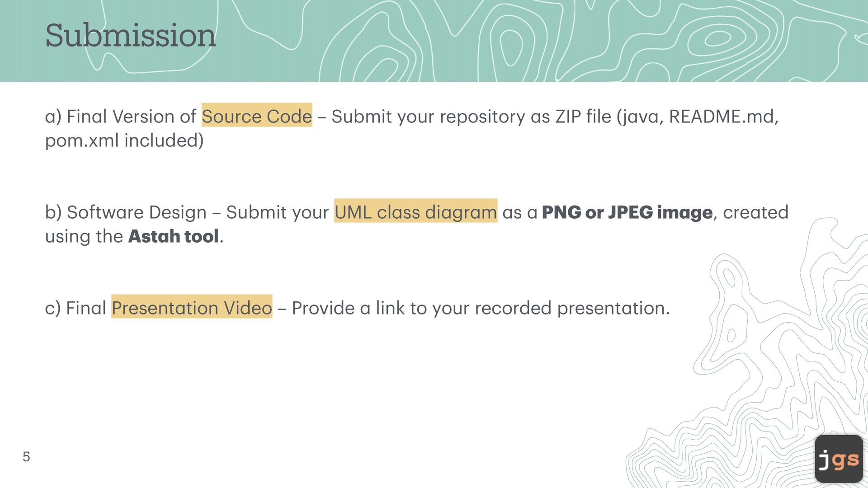
Task: Click the bold PNG or JPEG image text
Action: coord(627,212)
